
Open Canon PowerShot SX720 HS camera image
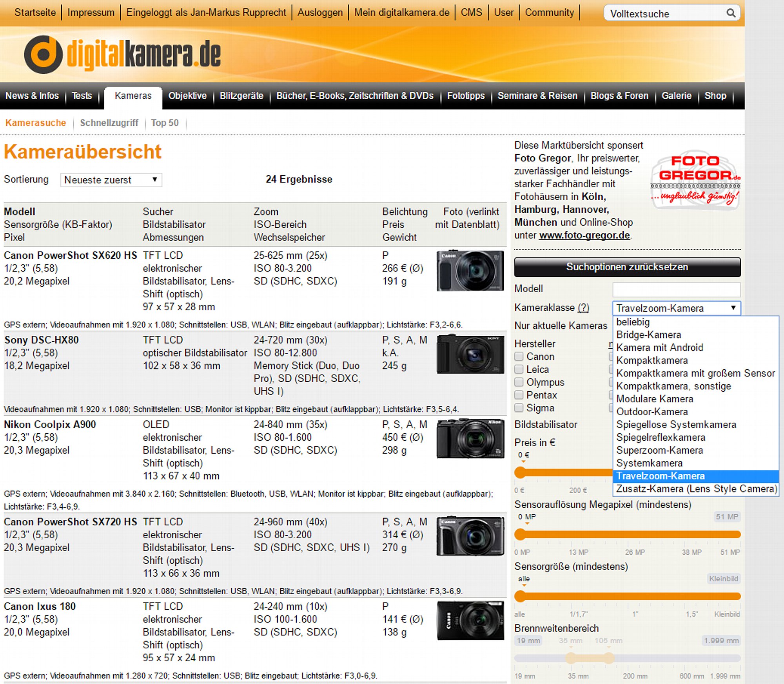point(470,536)
